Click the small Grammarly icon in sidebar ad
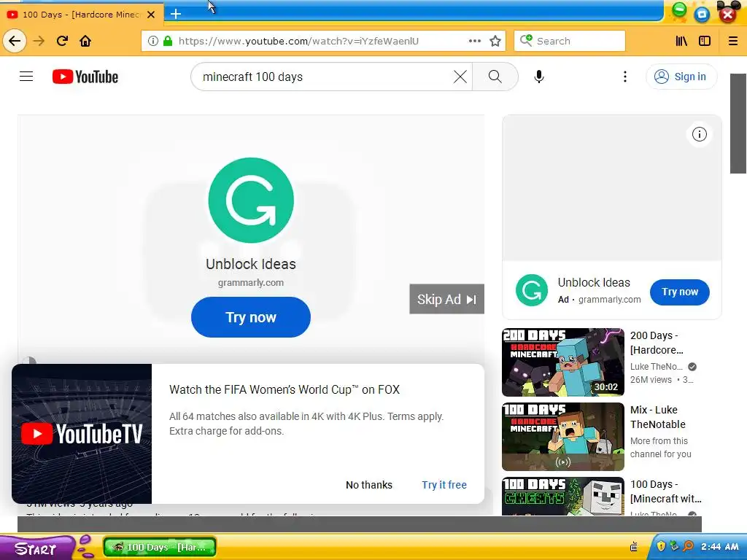 pyautogui.click(x=532, y=290)
